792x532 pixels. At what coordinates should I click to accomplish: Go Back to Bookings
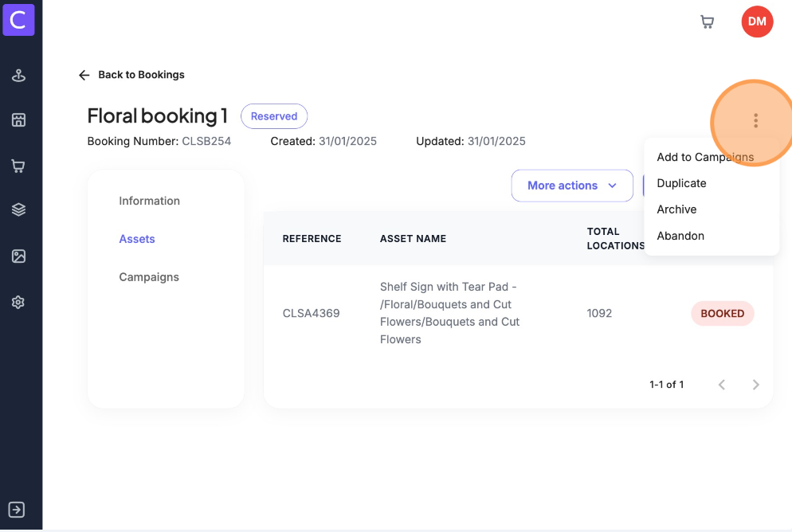131,75
